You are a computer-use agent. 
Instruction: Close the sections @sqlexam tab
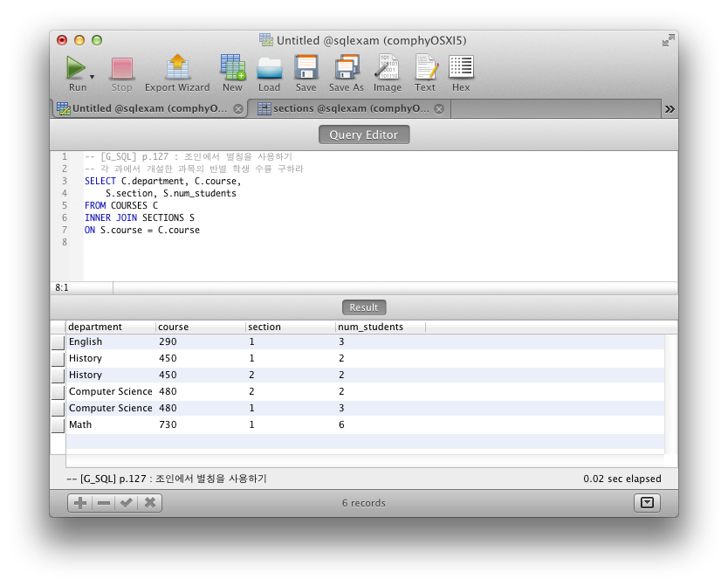[439, 109]
